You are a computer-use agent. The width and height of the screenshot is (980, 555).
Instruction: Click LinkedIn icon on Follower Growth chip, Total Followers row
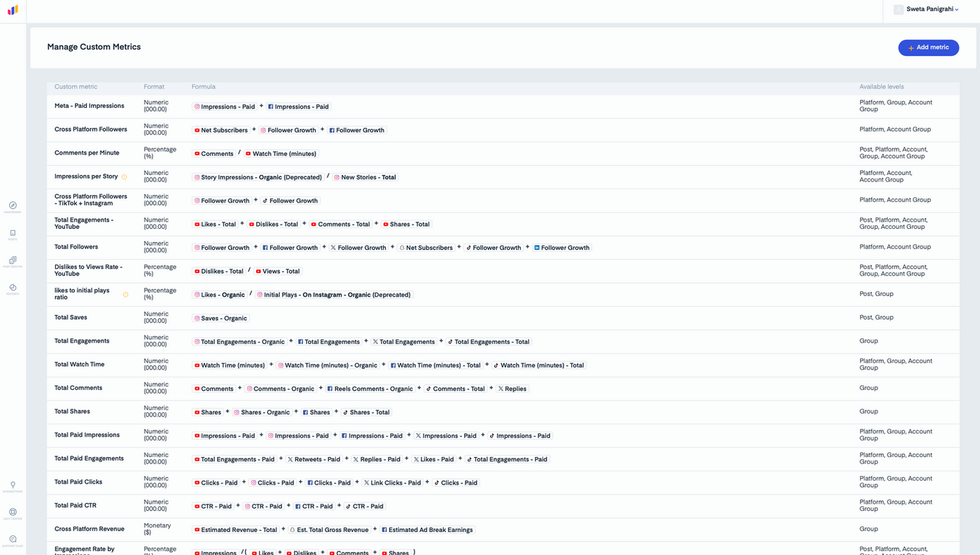pyautogui.click(x=537, y=248)
